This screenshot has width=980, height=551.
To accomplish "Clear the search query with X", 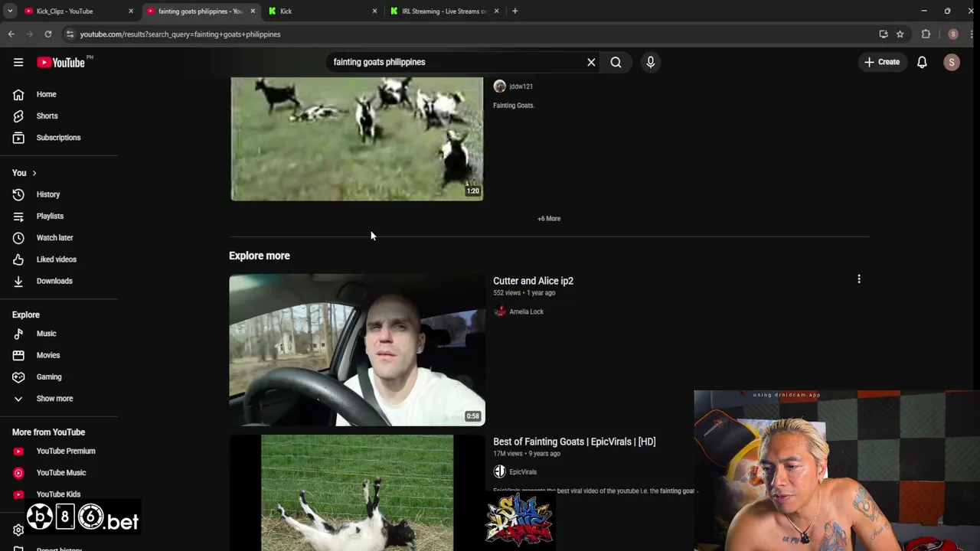I will [x=591, y=62].
